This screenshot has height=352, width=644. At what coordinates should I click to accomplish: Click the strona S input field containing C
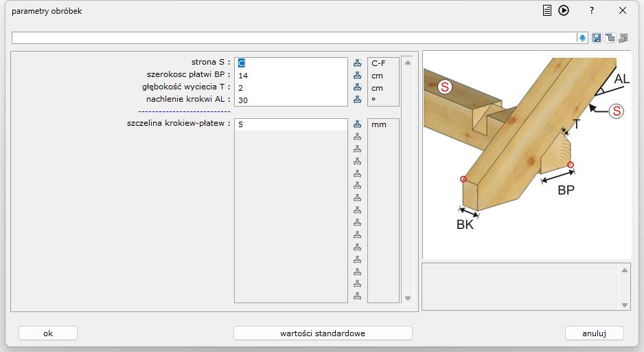coord(291,63)
